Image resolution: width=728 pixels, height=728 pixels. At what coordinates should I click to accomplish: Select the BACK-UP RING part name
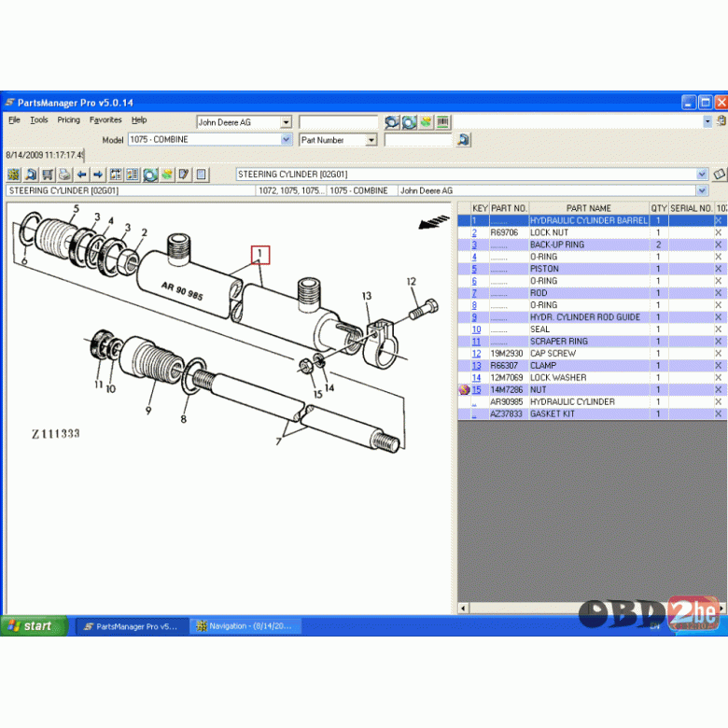pyautogui.click(x=557, y=245)
